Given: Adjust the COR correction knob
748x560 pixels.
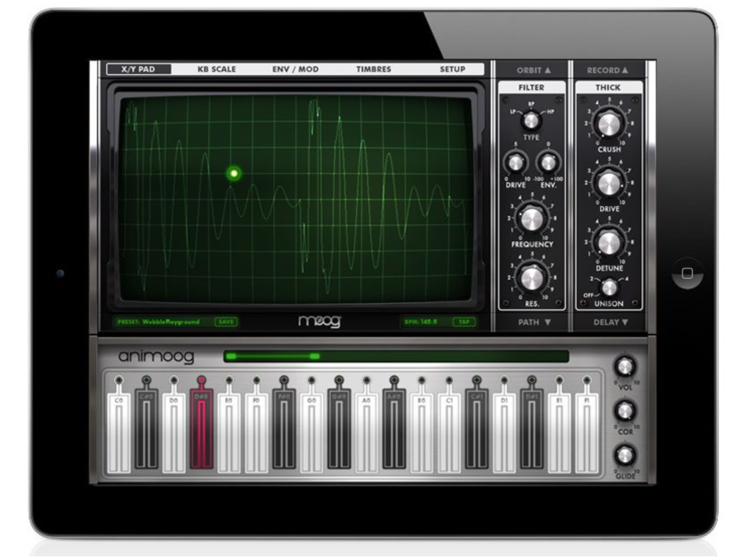Looking at the screenshot, I should (625, 411).
